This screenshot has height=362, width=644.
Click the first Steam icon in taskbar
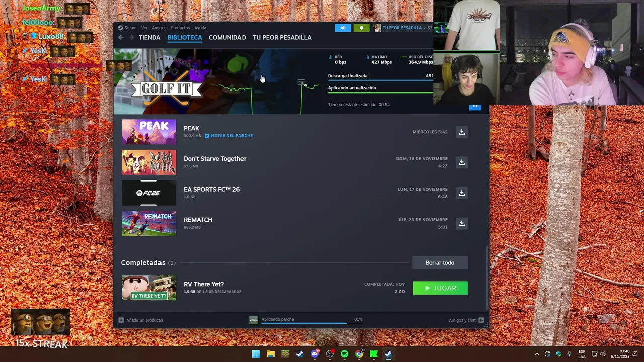[x=300, y=354]
